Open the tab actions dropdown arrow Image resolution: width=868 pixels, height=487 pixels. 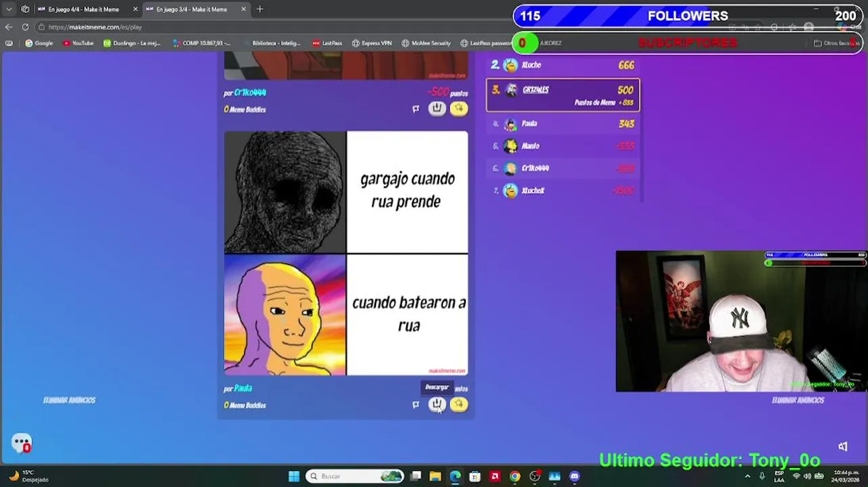[x=9, y=9]
